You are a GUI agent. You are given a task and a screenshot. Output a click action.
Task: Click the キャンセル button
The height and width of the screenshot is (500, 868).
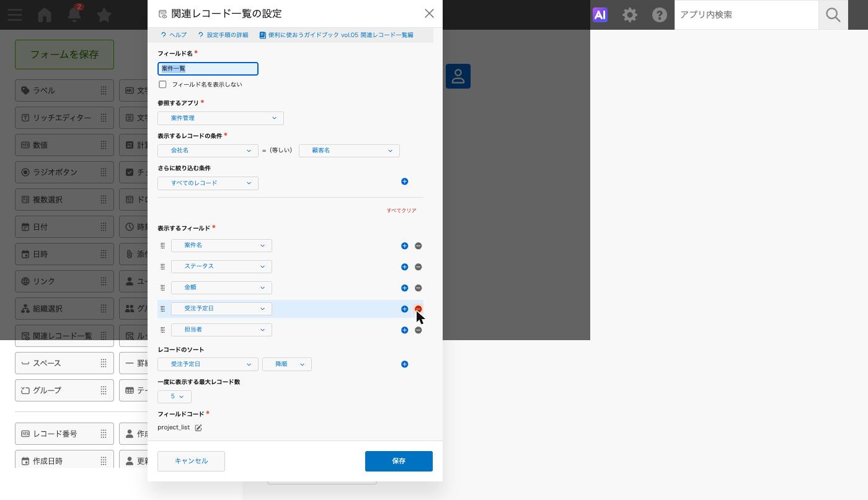[x=191, y=461]
